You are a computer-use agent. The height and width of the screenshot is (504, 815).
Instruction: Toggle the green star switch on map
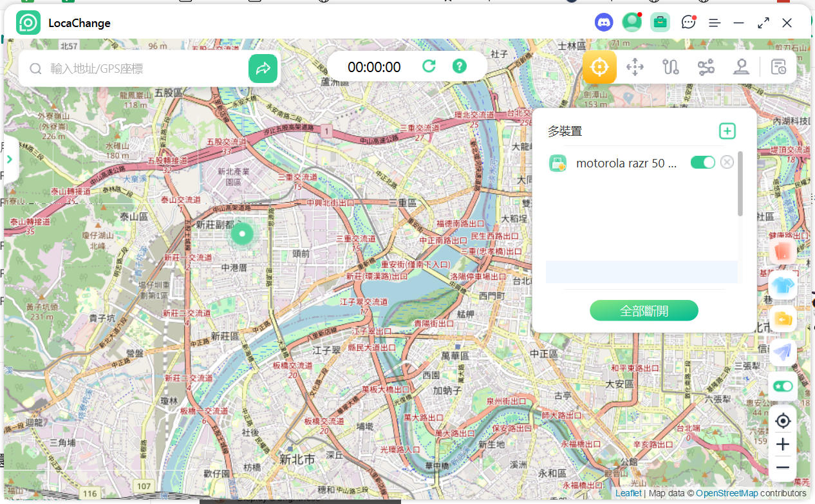783,386
